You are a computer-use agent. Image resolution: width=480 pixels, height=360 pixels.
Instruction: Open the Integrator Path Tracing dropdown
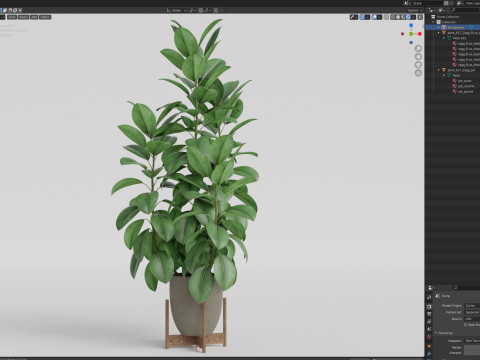(x=472, y=341)
